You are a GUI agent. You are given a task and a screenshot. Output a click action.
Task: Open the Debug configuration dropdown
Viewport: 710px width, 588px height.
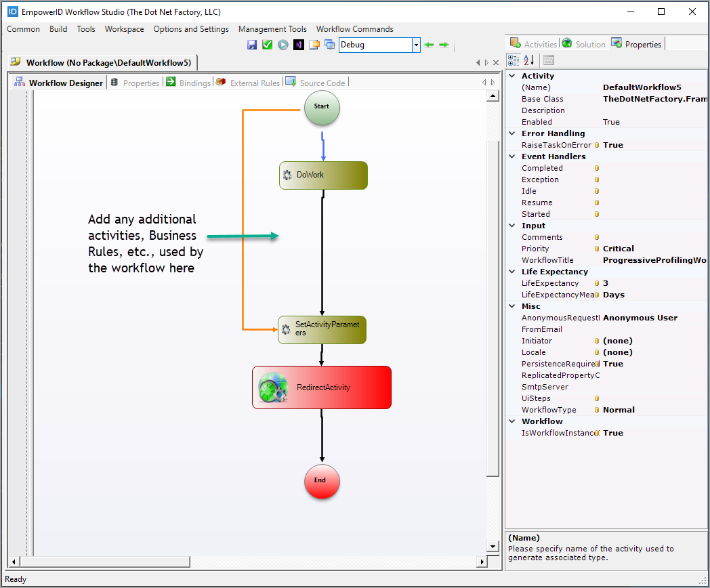(x=415, y=45)
